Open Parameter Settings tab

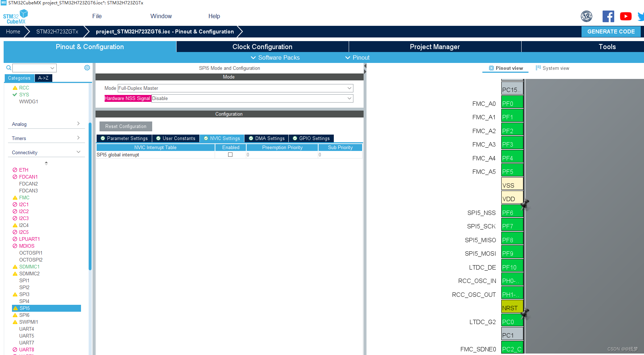click(124, 138)
